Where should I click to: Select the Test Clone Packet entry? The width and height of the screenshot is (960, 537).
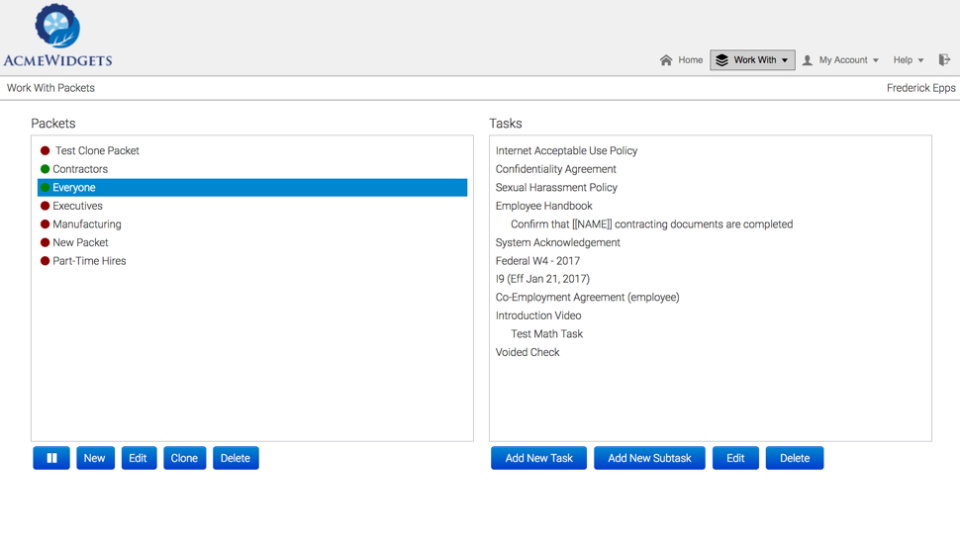[97, 151]
